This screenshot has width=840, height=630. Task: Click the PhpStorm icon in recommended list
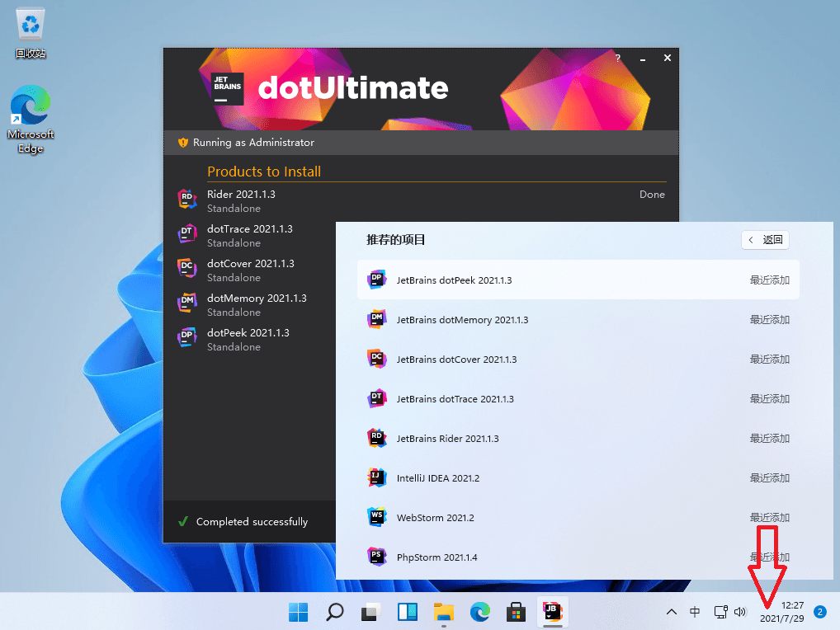[376, 557]
